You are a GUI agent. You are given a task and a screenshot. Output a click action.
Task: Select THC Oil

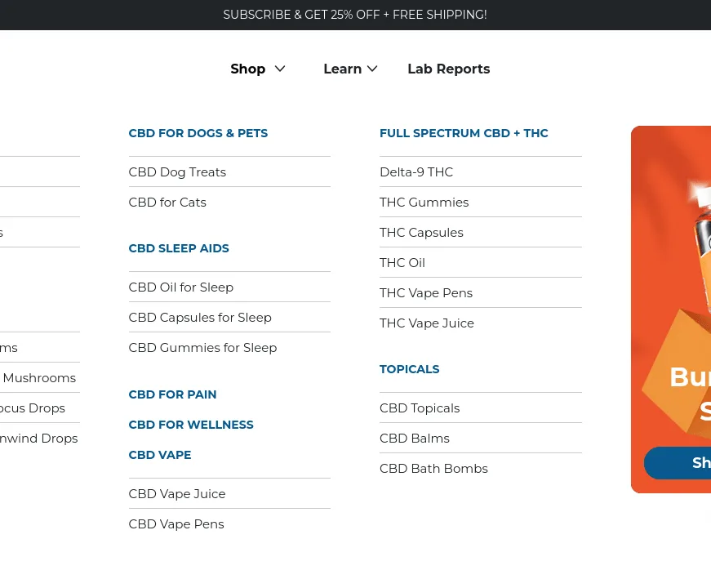click(x=402, y=263)
